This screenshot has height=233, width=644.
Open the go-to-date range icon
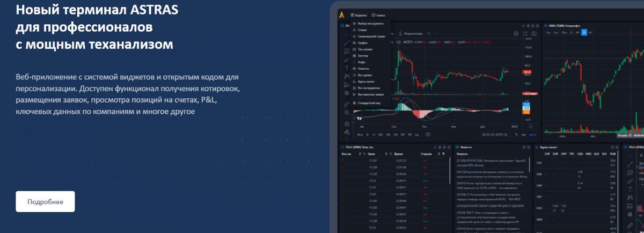click(428, 134)
